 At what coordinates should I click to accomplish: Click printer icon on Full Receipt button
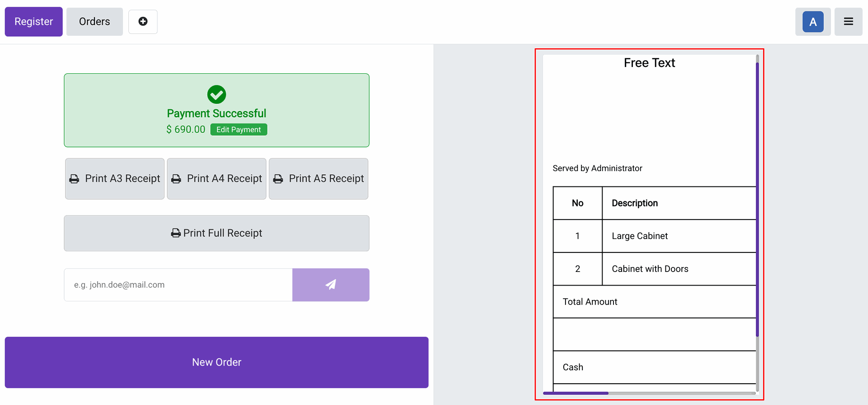[x=176, y=233]
